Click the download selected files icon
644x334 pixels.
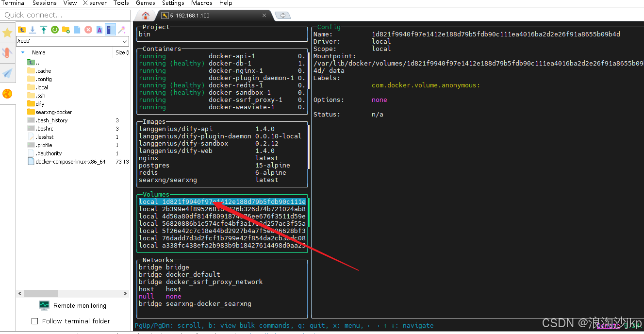pyautogui.click(x=33, y=30)
